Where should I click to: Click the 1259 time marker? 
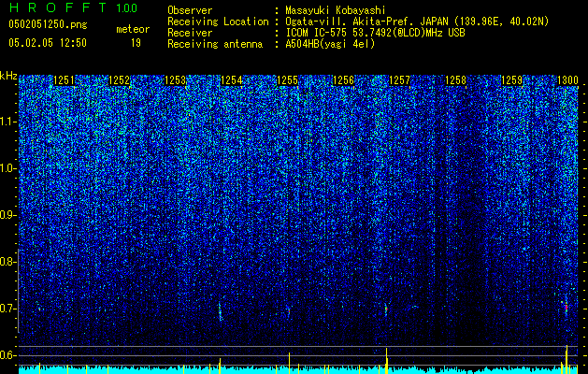tap(512, 80)
